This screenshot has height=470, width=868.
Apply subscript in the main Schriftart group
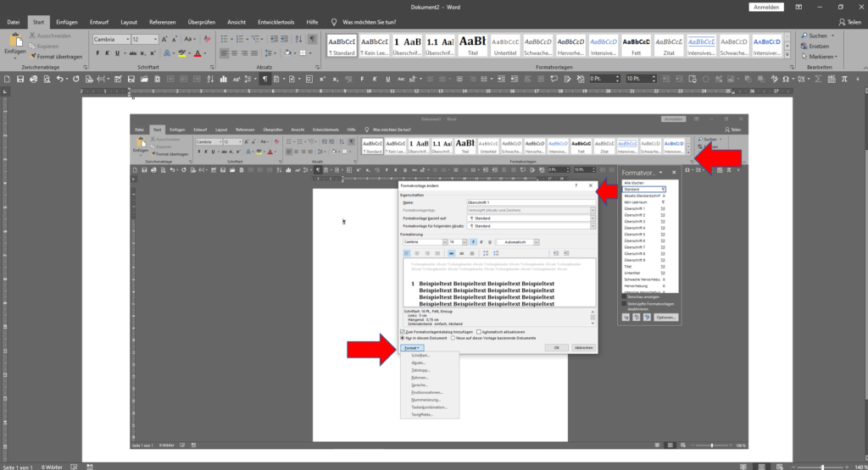[x=142, y=53]
